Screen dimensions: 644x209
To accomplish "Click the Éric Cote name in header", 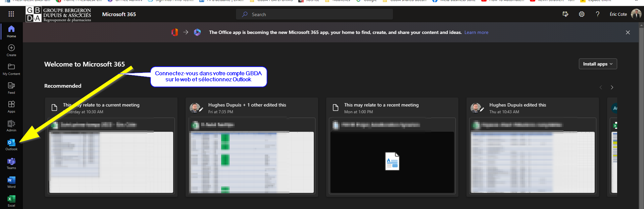I will [618, 14].
